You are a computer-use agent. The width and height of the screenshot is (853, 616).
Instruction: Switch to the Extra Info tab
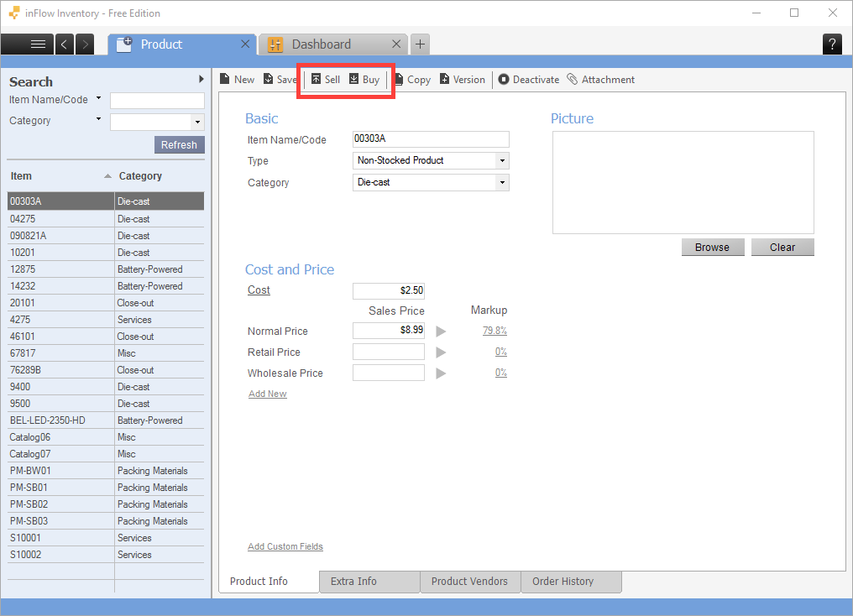pos(370,582)
